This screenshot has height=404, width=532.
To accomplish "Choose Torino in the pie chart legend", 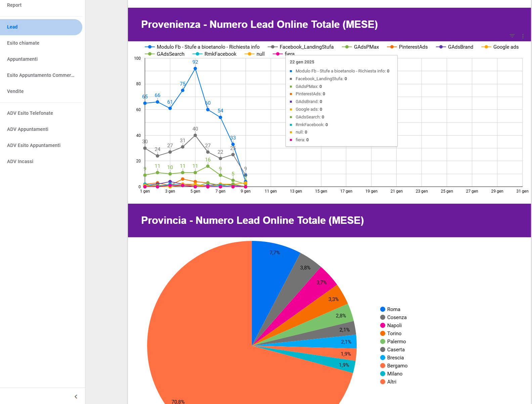I will (x=391, y=334).
